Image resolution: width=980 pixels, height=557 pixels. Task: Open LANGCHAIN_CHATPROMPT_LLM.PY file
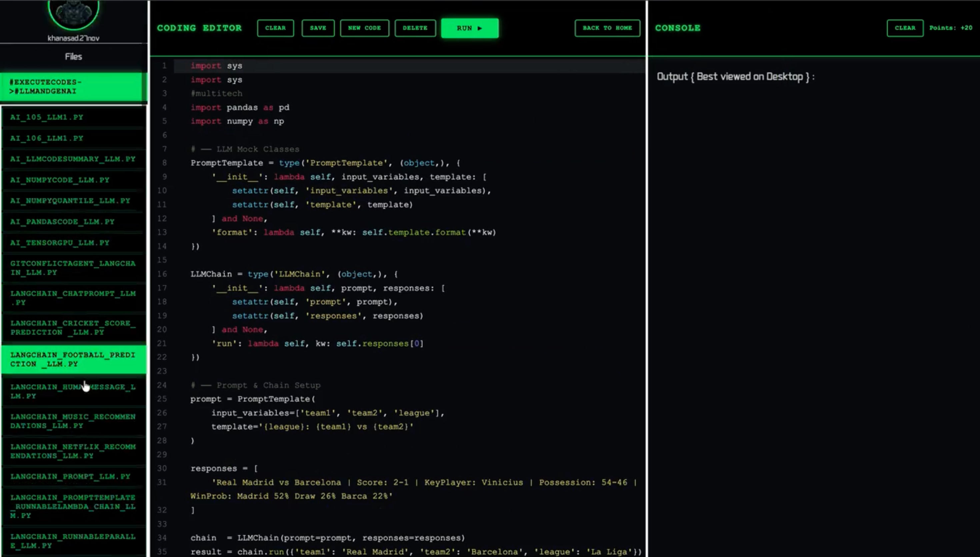(73, 297)
